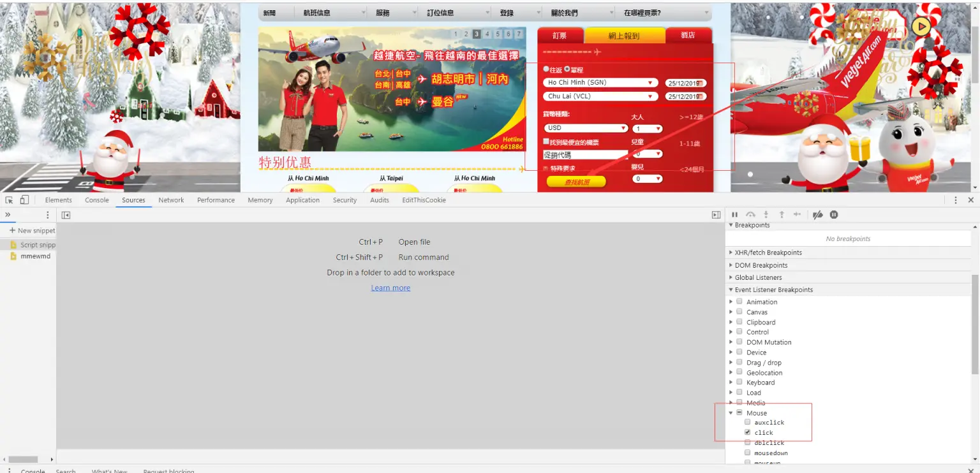This screenshot has height=473, width=980.
Task: Select the 往返 round-trip radio button
Action: [546, 69]
